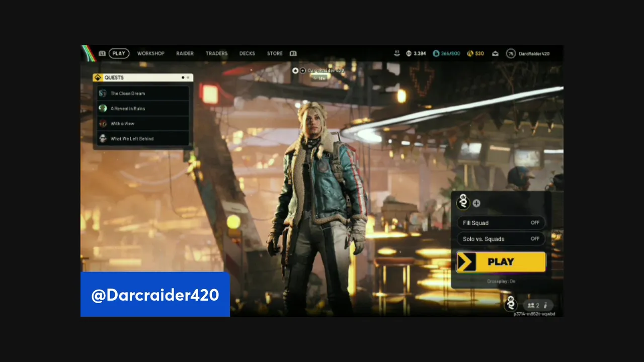Click the Crossplay: On label
The width and height of the screenshot is (644, 362).
pyautogui.click(x=501, y=281)
